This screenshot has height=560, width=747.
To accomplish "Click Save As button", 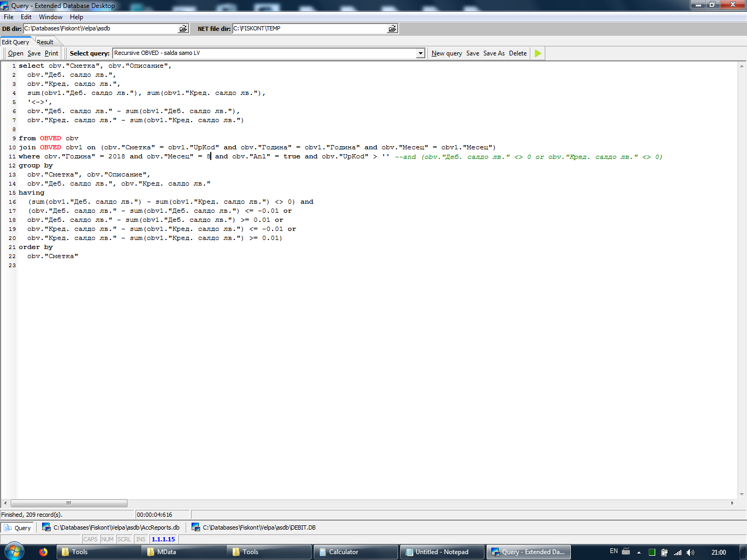I will click(x=494, y=53).
